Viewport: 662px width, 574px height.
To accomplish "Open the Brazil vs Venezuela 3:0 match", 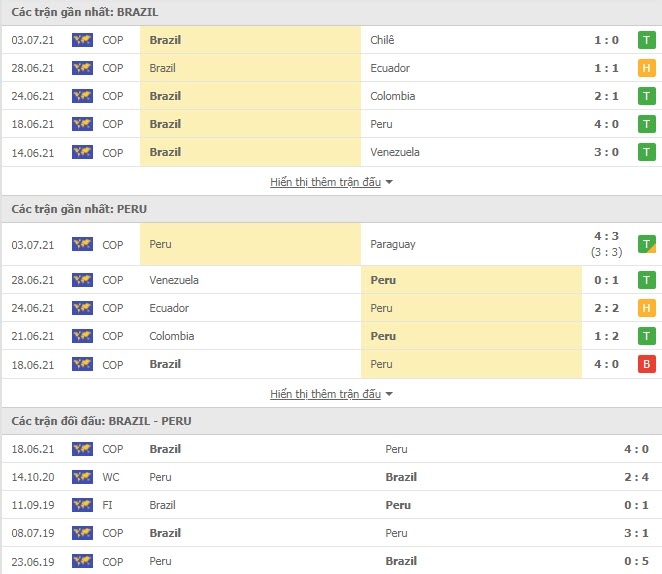I will (331, 152).
